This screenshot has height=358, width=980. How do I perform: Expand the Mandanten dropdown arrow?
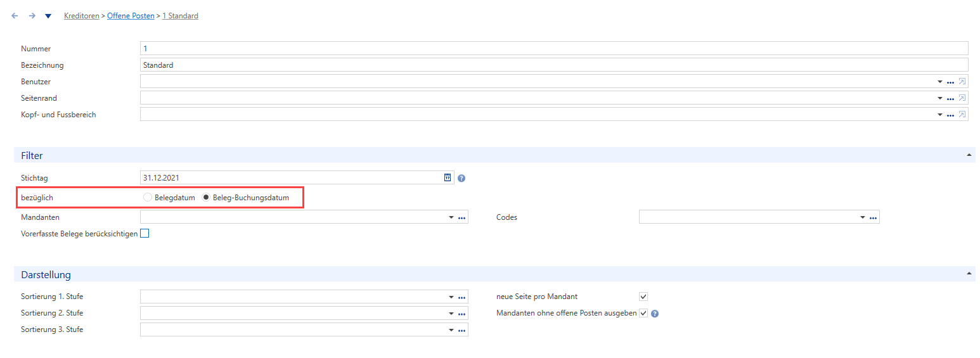[451, 217]
